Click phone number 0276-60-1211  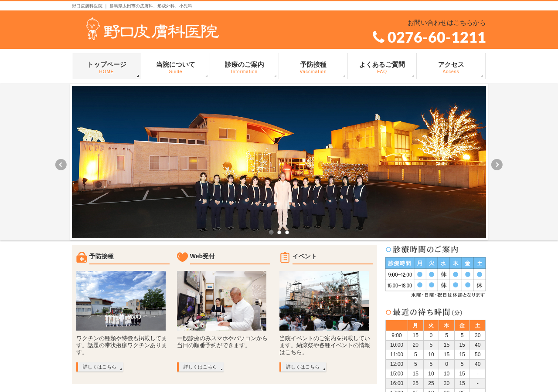point(436,37)
